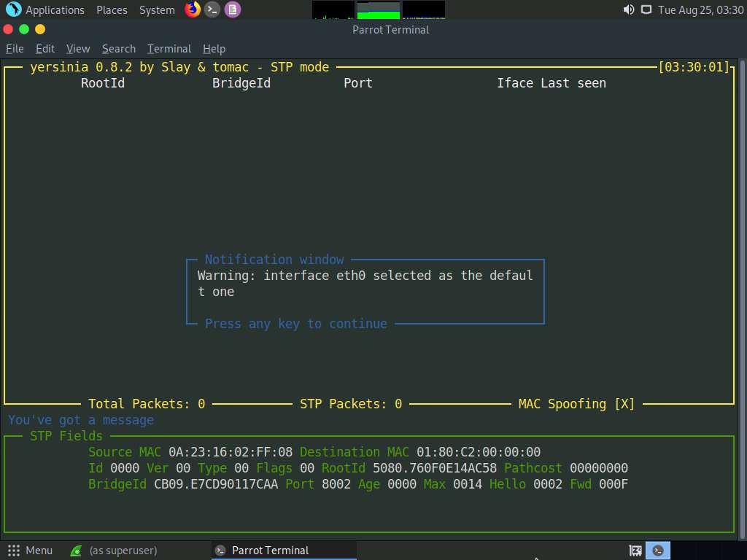Open the display/network tray icon

click(x=646, y=9)
